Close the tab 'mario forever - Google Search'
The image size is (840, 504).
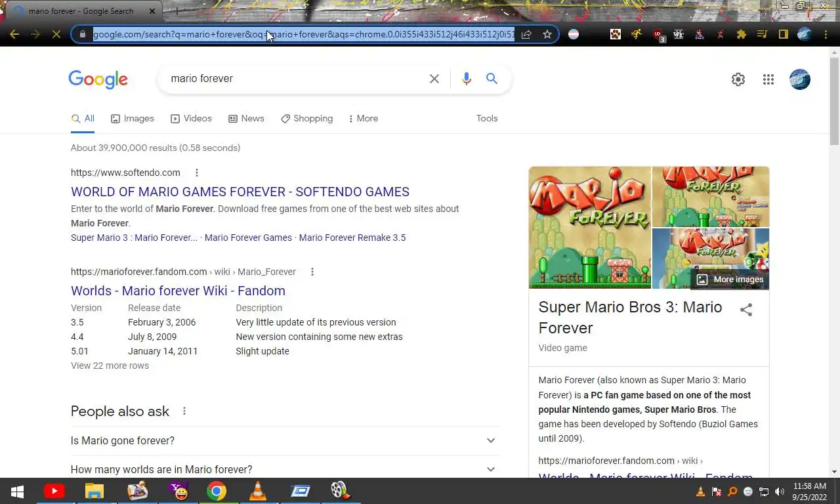[x=152, y=11]
